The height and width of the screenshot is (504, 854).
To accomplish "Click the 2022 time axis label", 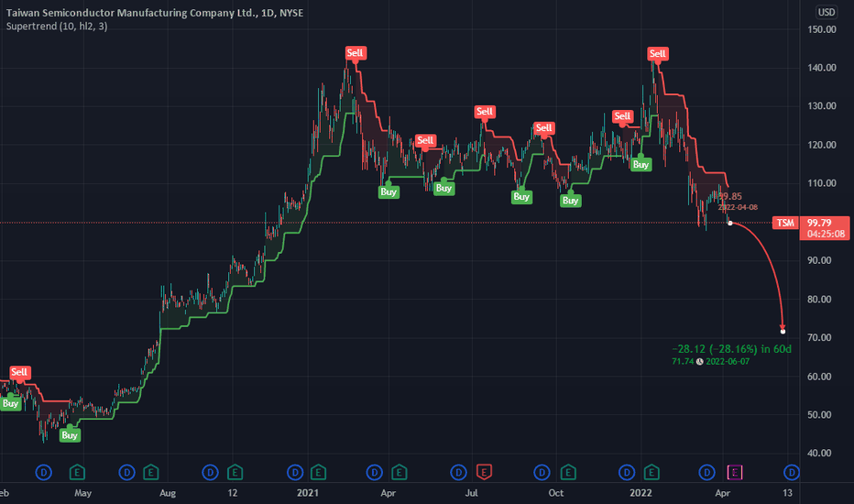I will 640,493.
